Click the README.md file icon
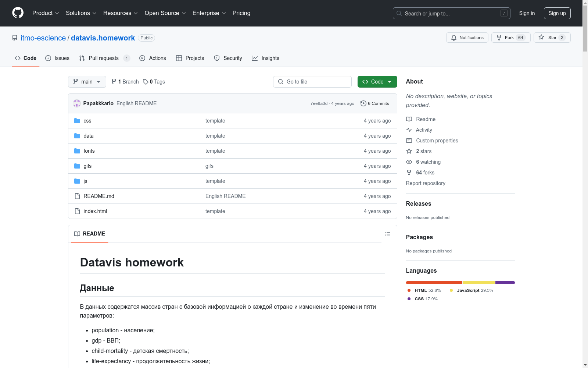The height and width of the screenshot is (368, 588). [77, 196]
